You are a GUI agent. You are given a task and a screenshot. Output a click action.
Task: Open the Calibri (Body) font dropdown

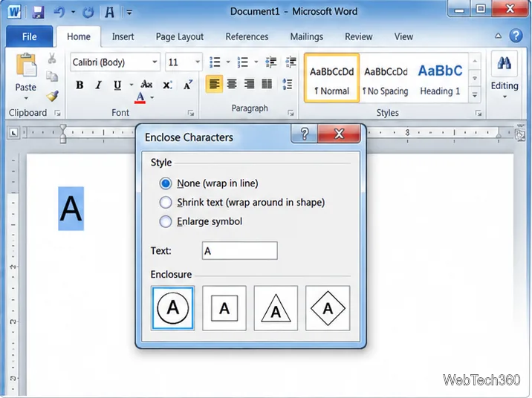155,62
